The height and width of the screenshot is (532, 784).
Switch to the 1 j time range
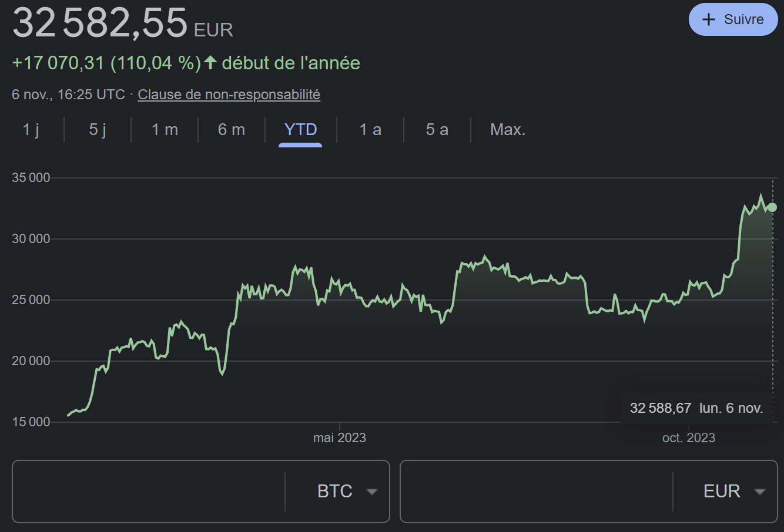click(x=31, y=130)
